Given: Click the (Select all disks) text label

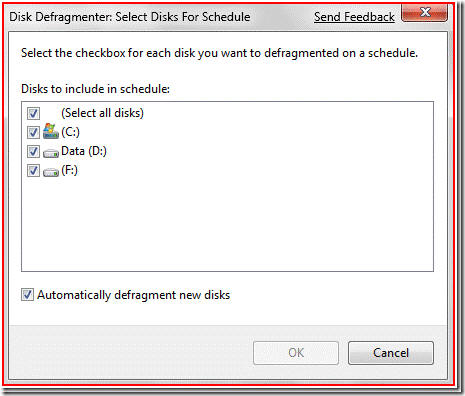Looking at the screenshot, I should point(103,113).
